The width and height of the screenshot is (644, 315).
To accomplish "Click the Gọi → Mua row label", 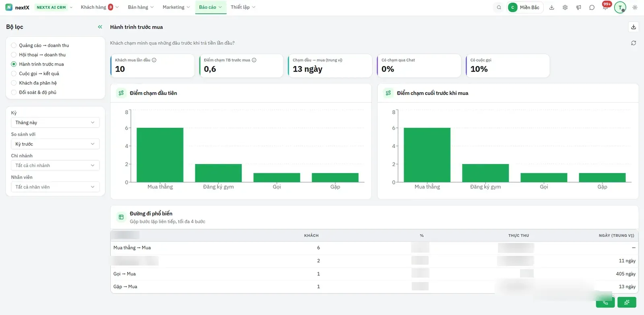I will click(x=124, y=274).
